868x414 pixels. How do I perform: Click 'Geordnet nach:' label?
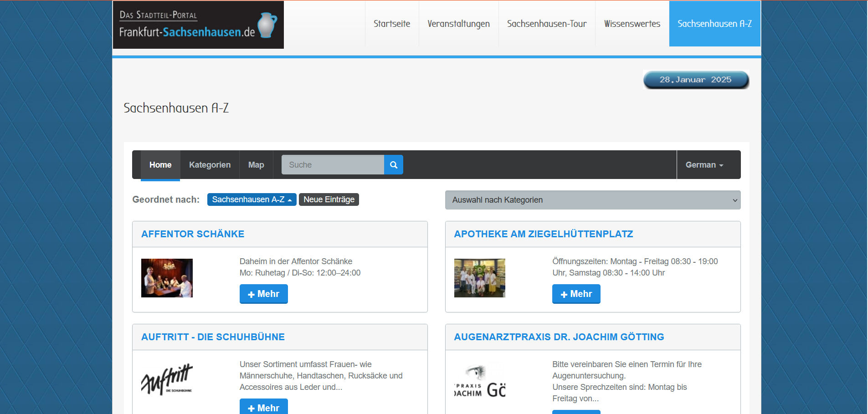(166, 199)
